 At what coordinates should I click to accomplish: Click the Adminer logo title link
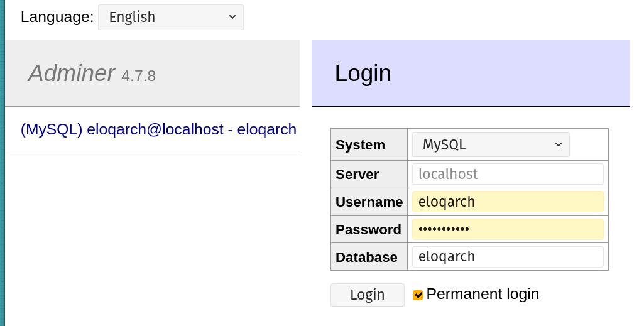point(71,73)
